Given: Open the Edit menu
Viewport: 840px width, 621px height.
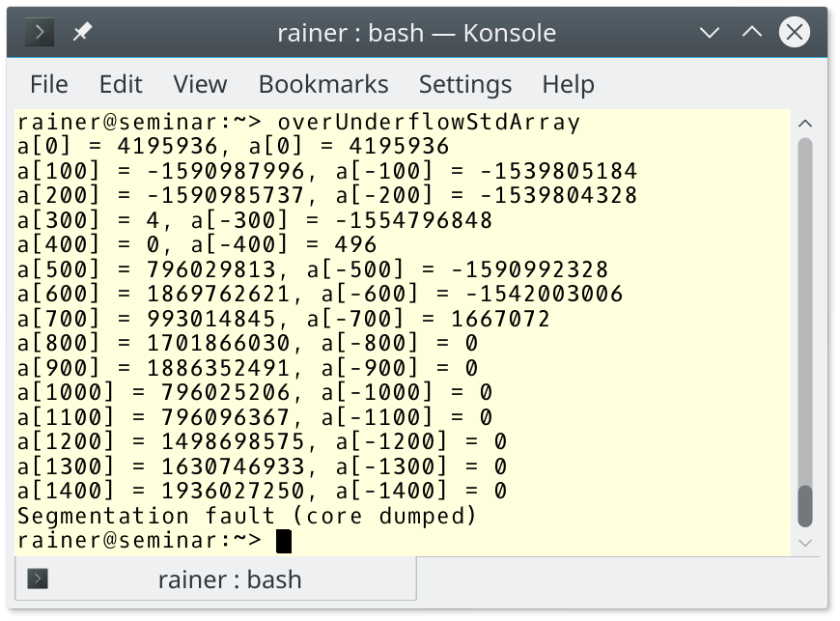Looking at the screenshot, I should [121, 84].
